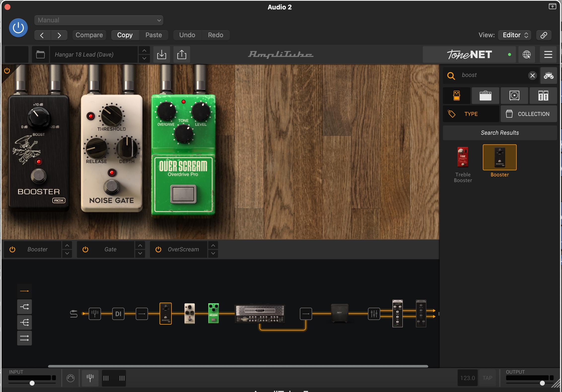
Task: Click OverScream slot up chevron
Action: tap(213, 245)
